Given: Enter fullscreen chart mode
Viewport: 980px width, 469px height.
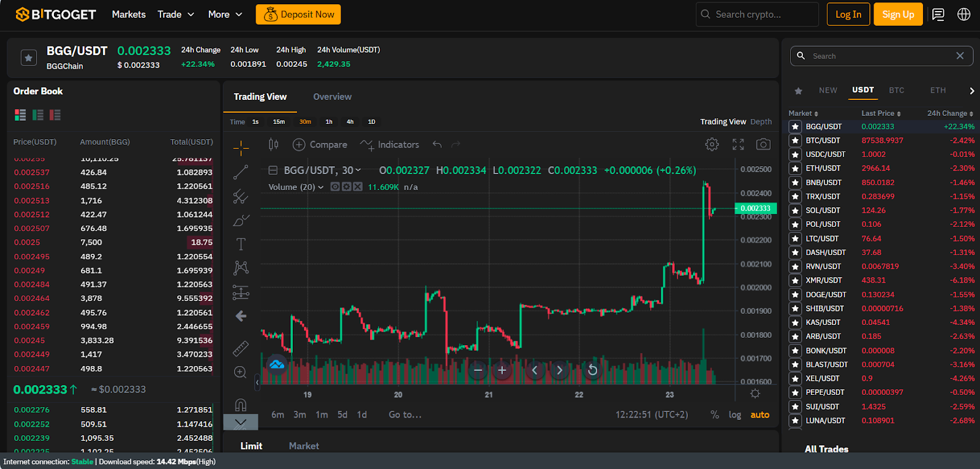Looking at the screenshot, I should pos(738,145).
